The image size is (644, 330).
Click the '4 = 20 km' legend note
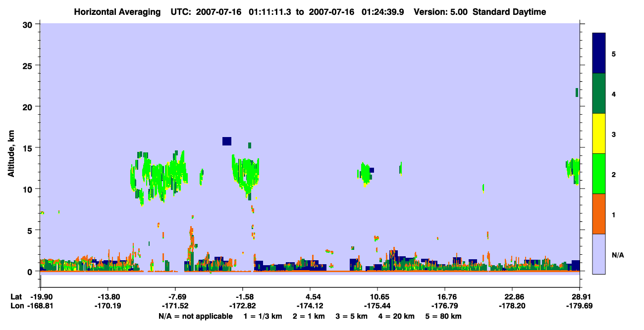397,316
